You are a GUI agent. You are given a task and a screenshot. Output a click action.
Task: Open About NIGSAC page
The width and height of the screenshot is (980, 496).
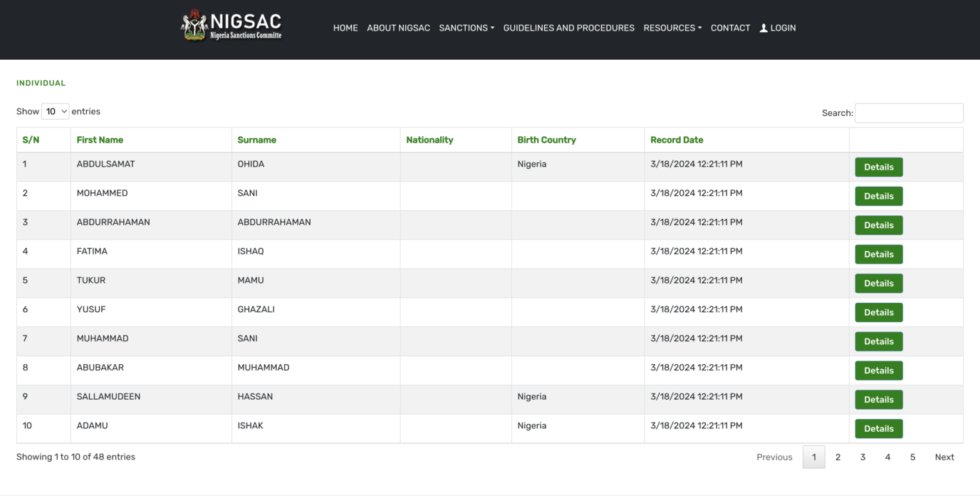point(398,28)
